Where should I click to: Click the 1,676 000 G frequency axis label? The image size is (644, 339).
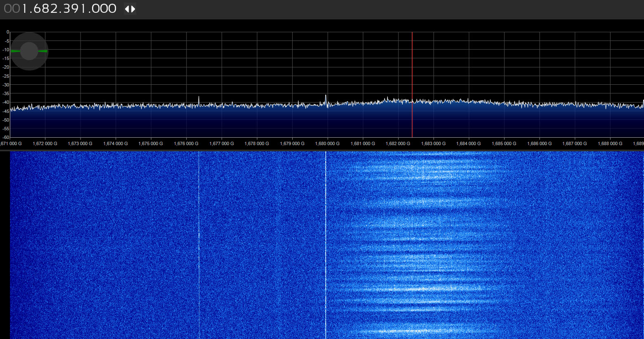click(x=186, y=143)
